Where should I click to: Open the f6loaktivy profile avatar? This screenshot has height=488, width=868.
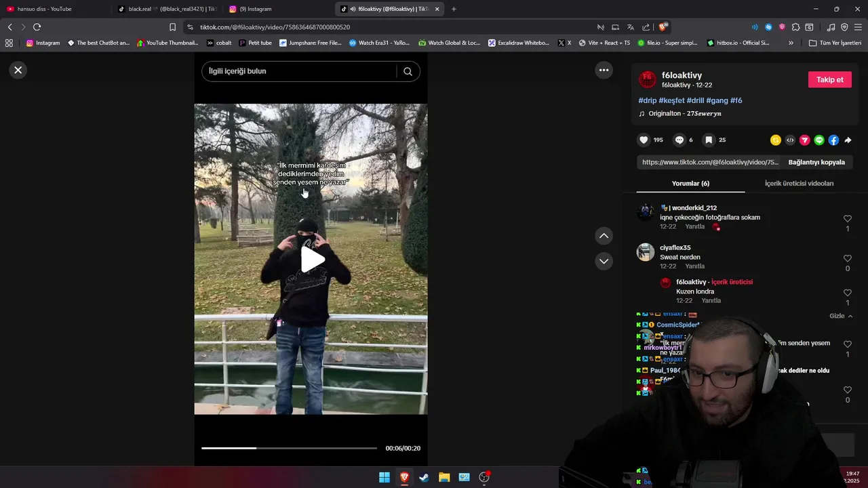pyautogui.click(x=648, y=79)
